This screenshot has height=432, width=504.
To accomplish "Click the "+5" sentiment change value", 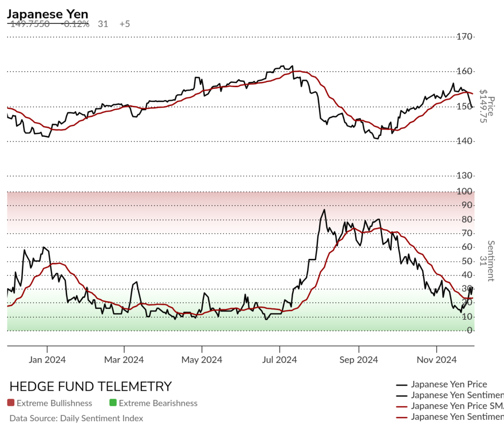I will point(125,24).
